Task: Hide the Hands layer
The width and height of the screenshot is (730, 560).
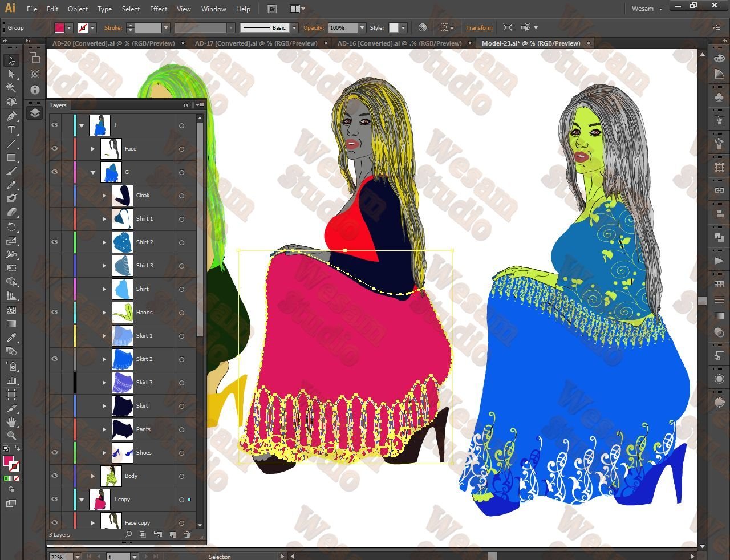Action: pyautogui.click(x=55, y=312)
